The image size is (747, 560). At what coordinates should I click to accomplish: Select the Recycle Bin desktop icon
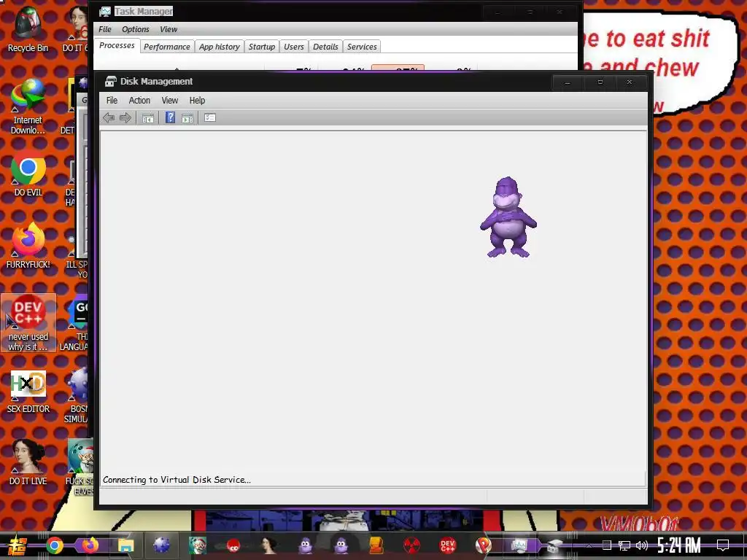coord(28,30)
